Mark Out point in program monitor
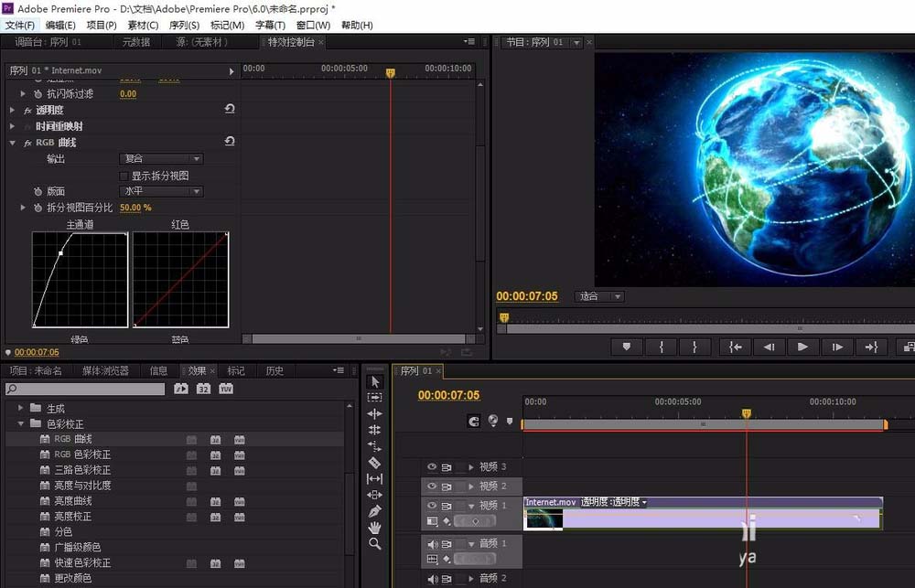This screenshot has height=588, width=915. (694, 347)
